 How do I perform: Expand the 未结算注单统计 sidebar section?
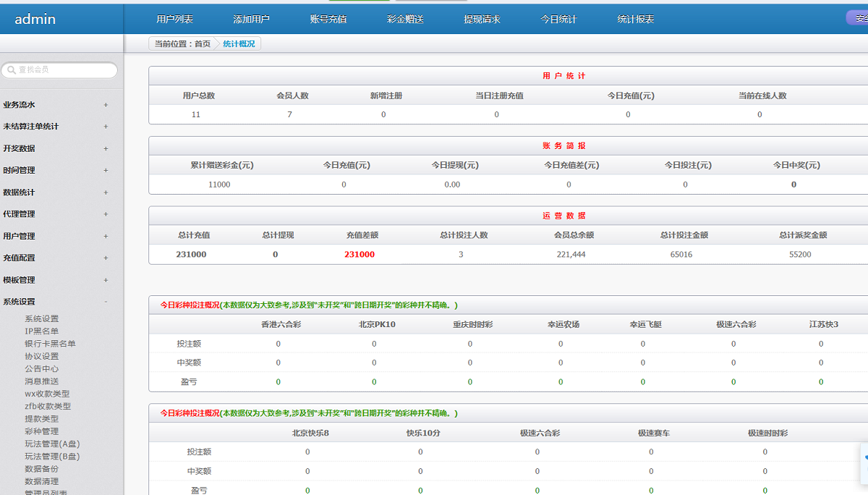click(106, 127)
